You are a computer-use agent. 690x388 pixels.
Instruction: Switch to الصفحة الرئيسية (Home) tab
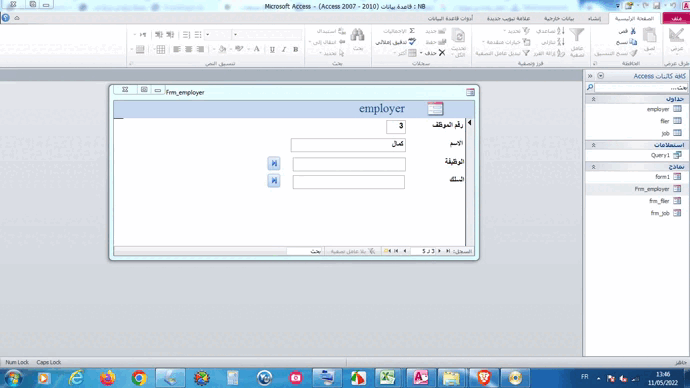tap(634, 18)
